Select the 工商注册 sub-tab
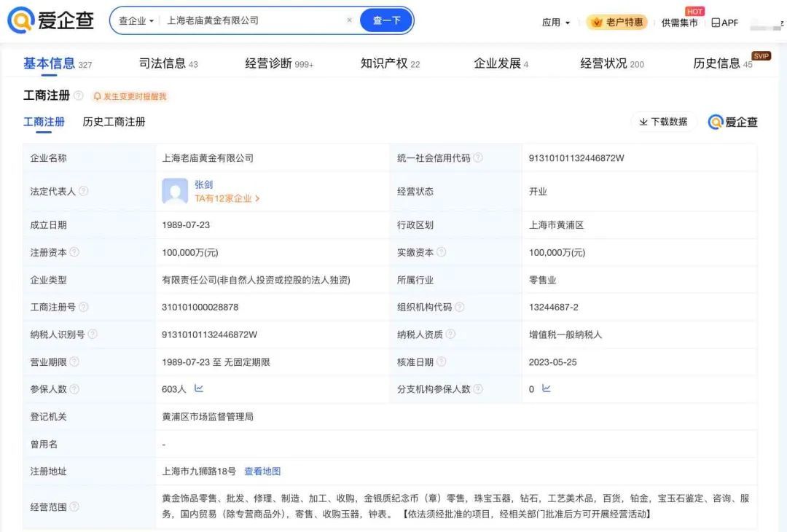The width and height of the screenshot is (787, 532). click(x=44, y=122)
